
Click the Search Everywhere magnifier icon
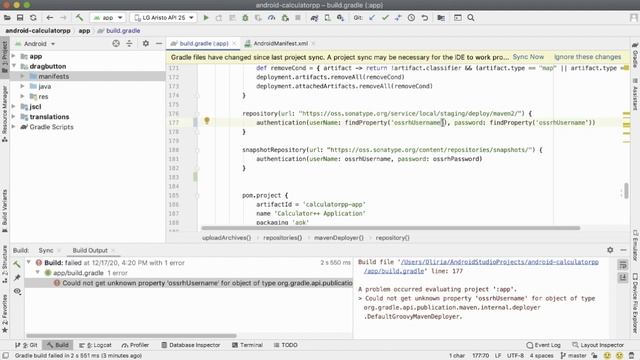pyautogui.click(x=471, y=18)
